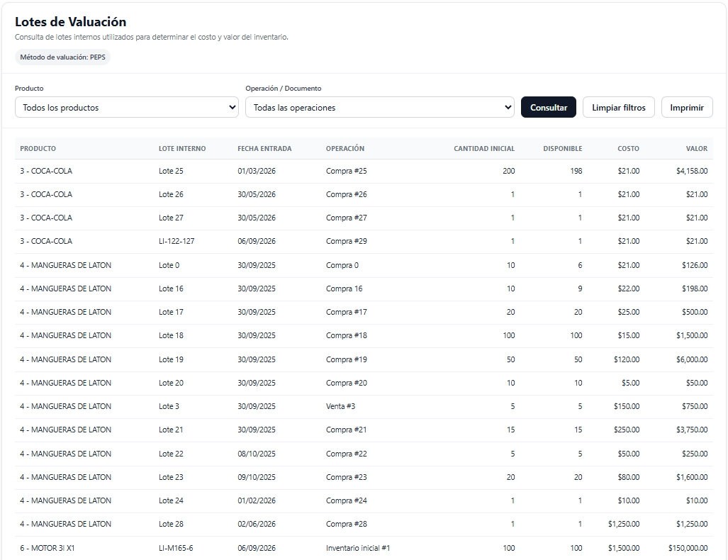The height and width of the screenshot is (560, 728).
Task: Click 'Inventario inicial #1' operation cell
Action: click(x=358, y=548)
